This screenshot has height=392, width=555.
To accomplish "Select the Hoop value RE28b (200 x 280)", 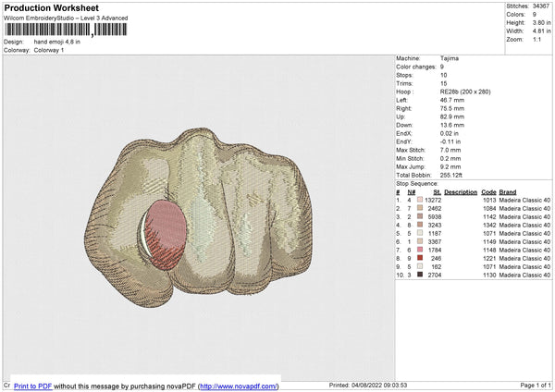I will [x=465, y=92].
